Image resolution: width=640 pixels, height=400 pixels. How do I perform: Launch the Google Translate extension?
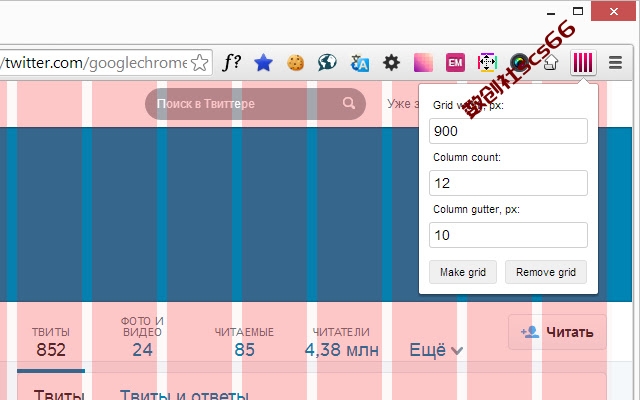360,63
